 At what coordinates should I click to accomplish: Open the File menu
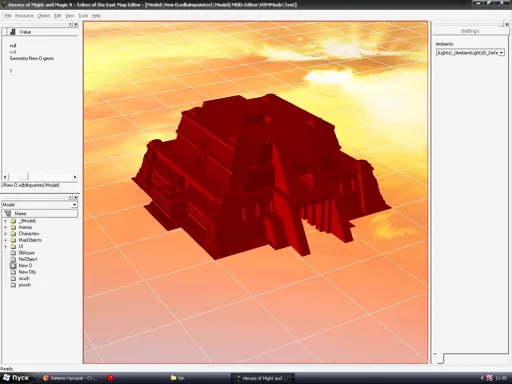8,16
